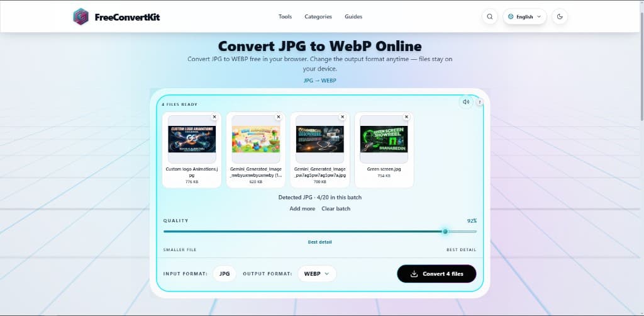
Task: Remove the Gemini nwbyuxnwby file with its X
Action: (279, 117)
